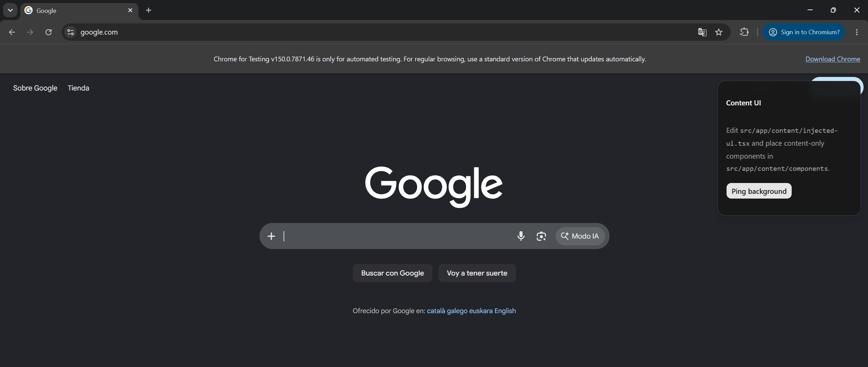Switch language to galego
The height and width of the screenshot is (367, 868).
click(457, 311)
